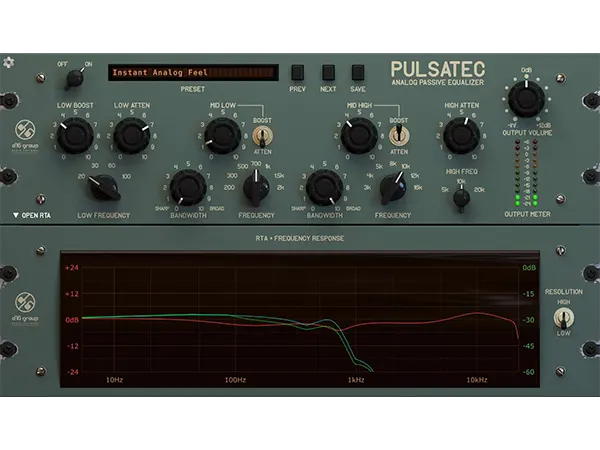Click the '700' Mid Low frequency label

(256, 164)
